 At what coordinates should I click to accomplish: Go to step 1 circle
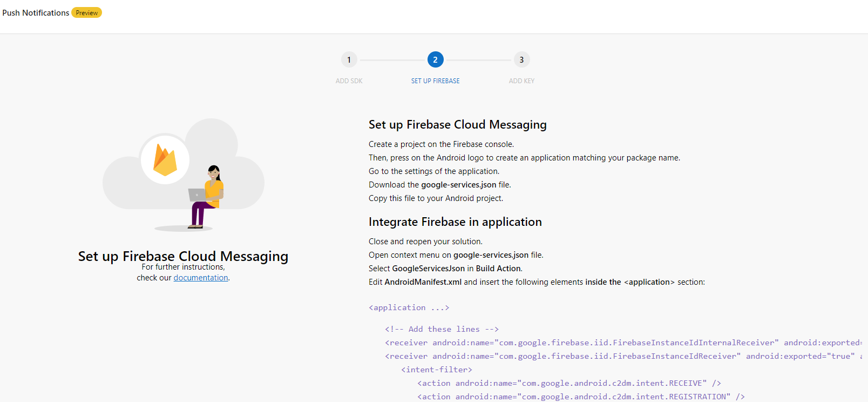coord(349,59)
